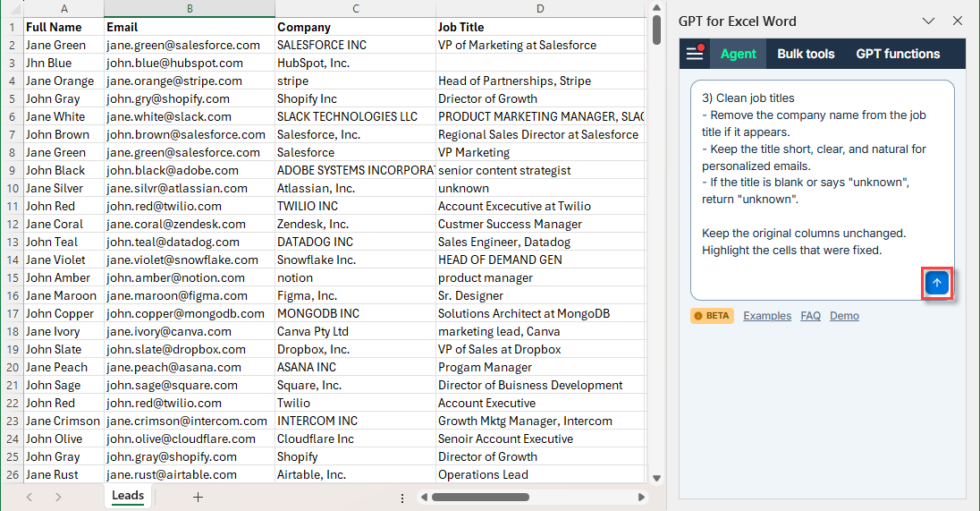Select cell VP of Sales at Dropbox
Viewport: 980px width, 511px height.
540,349
